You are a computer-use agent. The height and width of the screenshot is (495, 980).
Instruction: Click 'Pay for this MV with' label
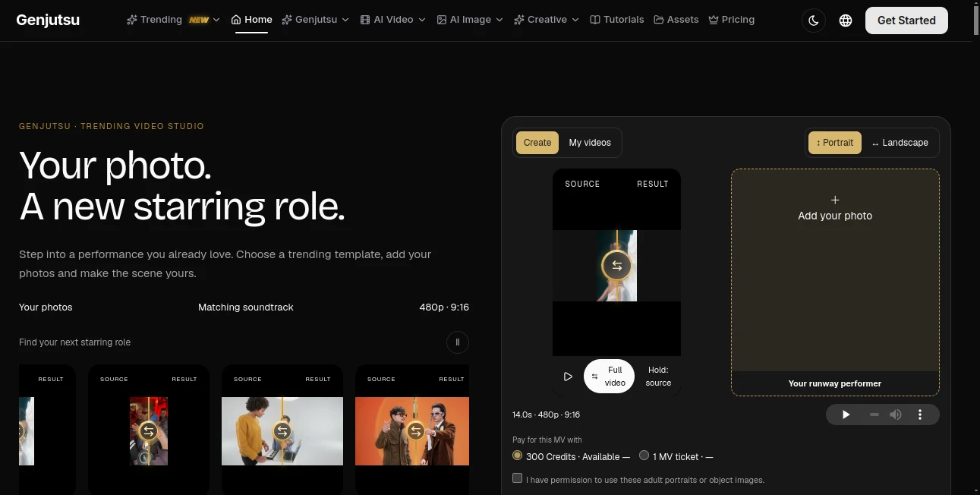pyautogui.click(x=547, y=440)
